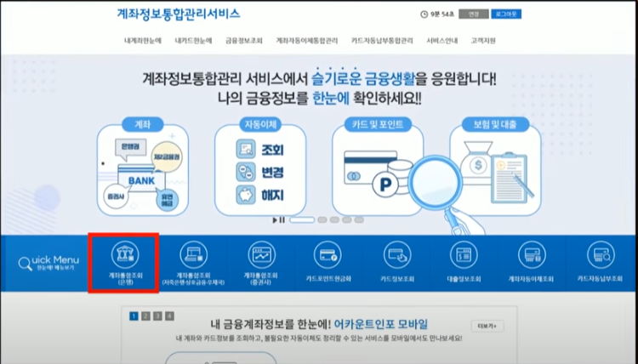Screen dimensions: 638x364
Task: Open the 내카드한눈에 menu
Action: tap(194, 41)
